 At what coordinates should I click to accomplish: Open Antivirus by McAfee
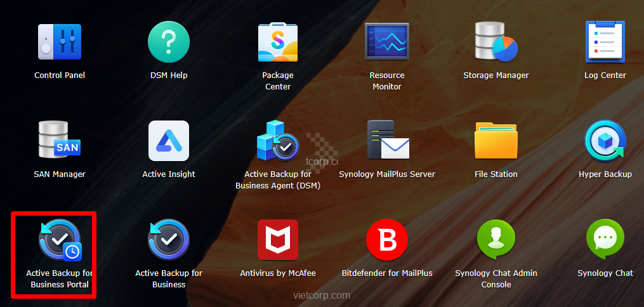(278, 240)
